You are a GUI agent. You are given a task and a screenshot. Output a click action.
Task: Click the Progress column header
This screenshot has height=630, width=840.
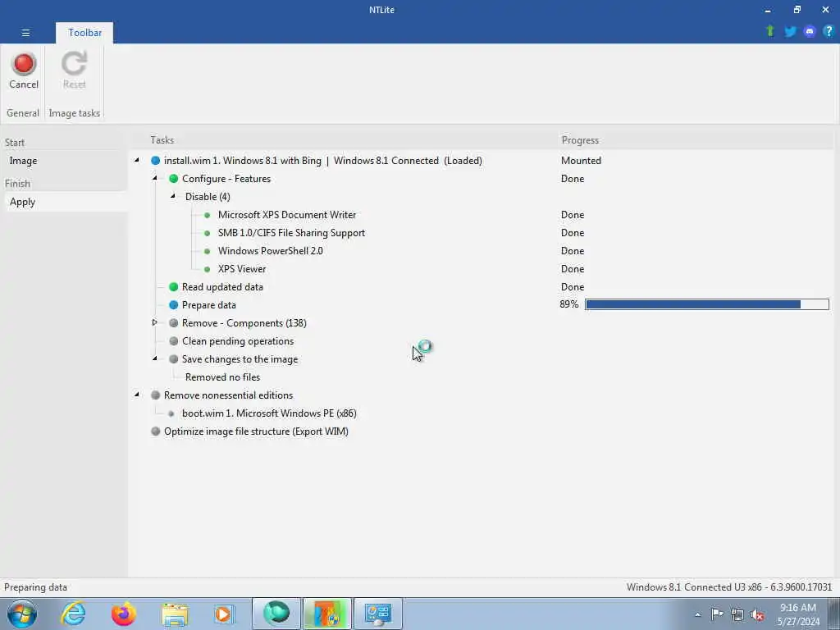click(x=580, y=139)
